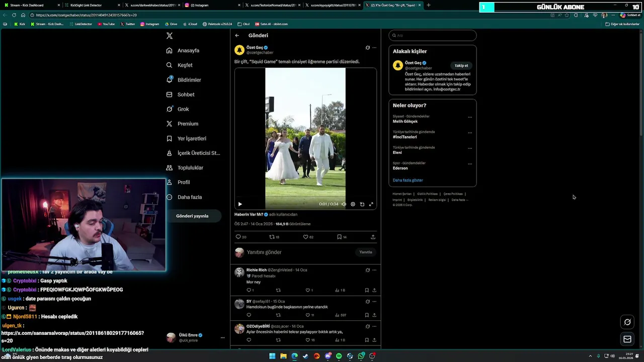View analytics of SY reply showing 597
This screenshot has height=362, width=644.
(341, 315)
